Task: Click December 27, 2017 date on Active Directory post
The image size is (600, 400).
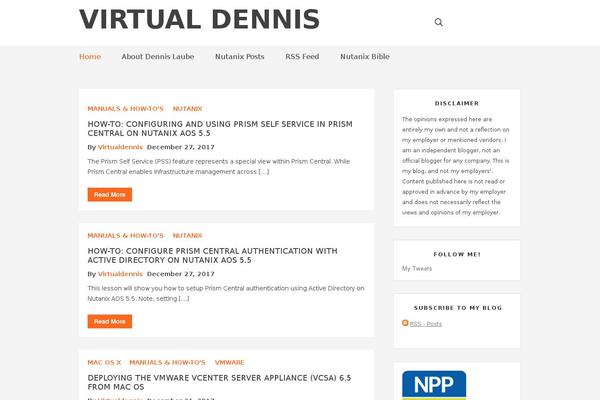Action: 181,274
